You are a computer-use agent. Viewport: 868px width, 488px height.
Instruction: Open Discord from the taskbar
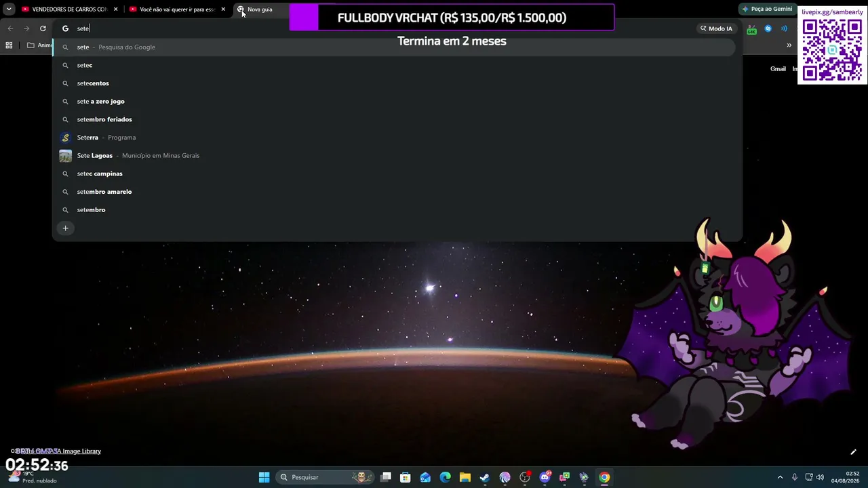[x=545, y=477]
